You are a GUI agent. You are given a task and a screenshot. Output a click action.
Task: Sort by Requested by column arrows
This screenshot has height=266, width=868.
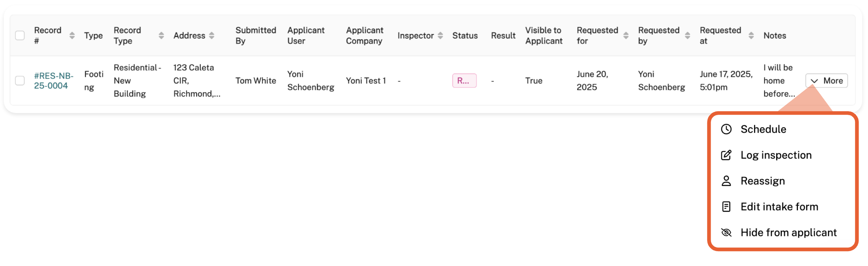(687, 35)
